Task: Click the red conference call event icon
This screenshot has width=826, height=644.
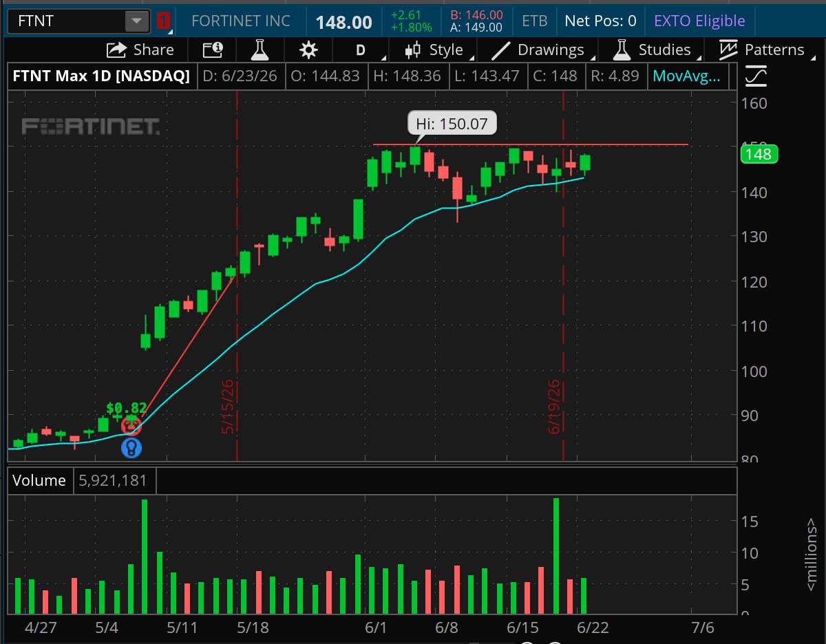Action: (131, 427)
